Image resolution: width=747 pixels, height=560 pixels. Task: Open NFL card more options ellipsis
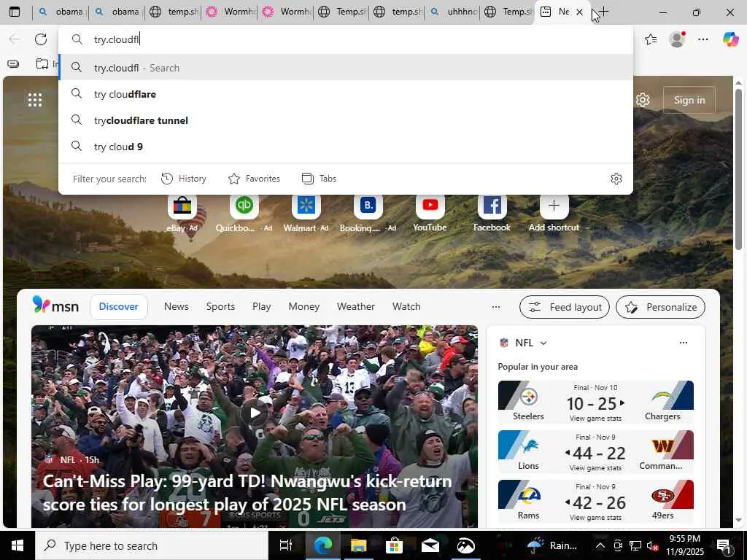[x=683, y=343]
